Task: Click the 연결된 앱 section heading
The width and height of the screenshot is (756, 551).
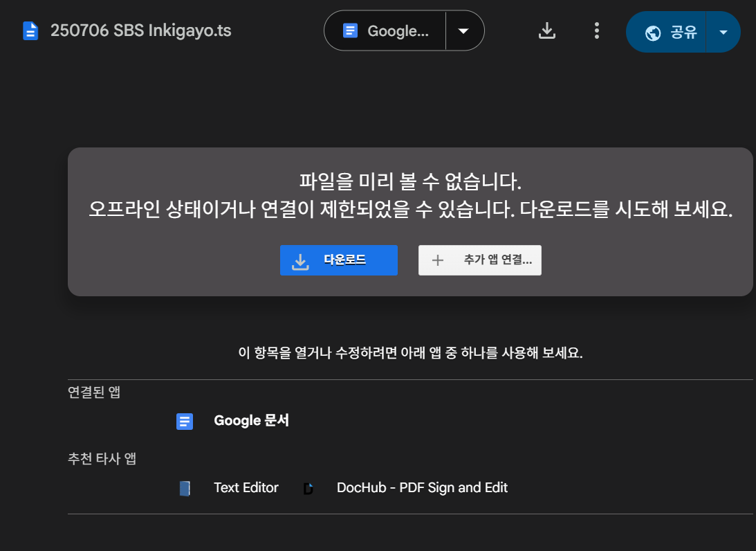Action: (x=94, y=392)
